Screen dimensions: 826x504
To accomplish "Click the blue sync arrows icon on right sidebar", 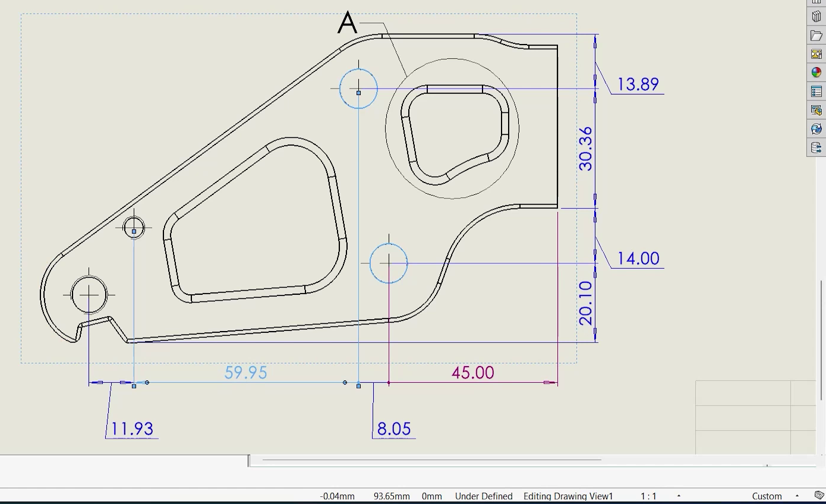I will [816, 128].
